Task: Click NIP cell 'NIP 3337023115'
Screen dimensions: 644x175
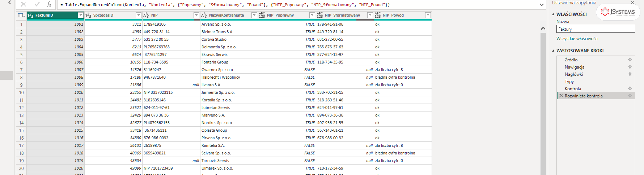Action: point(171,92)
